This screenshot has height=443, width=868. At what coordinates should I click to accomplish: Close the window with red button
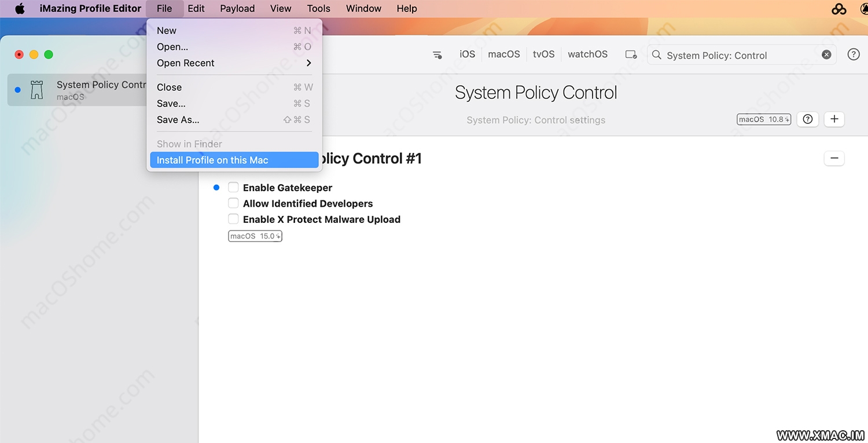click(19, 54)
